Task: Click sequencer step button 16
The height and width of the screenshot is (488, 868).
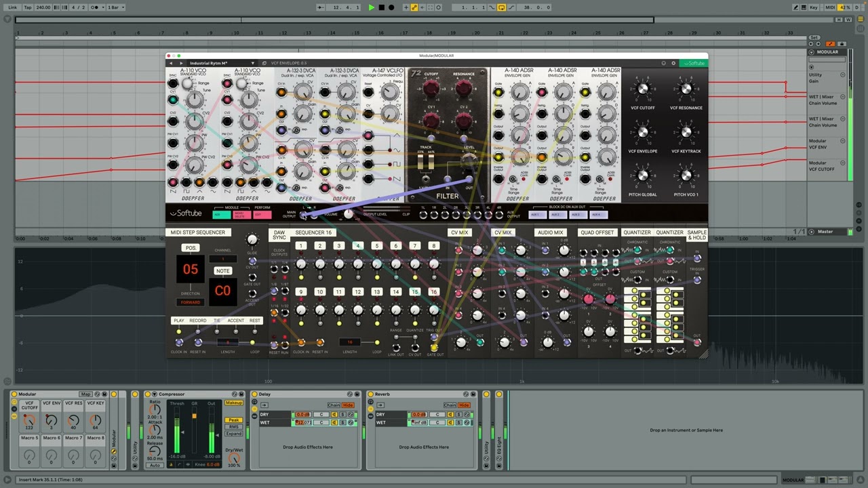Action: (433, 292)
